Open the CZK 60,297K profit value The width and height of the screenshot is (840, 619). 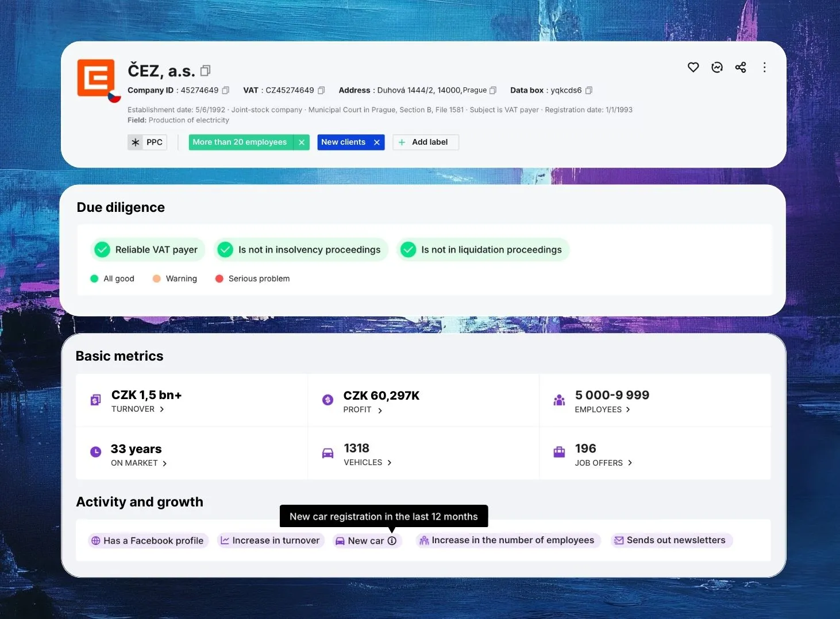(382, 396)
